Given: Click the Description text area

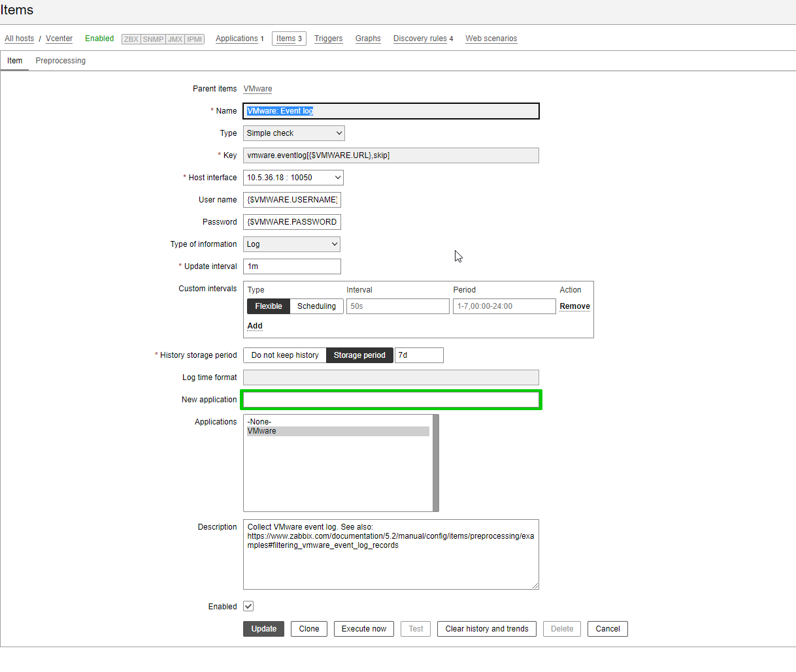Looking at the screenshot, I should point(391,554).
